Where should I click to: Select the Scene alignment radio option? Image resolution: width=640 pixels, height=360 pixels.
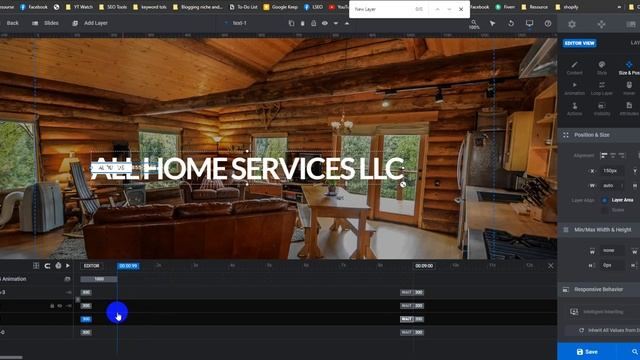pos(604,210)
